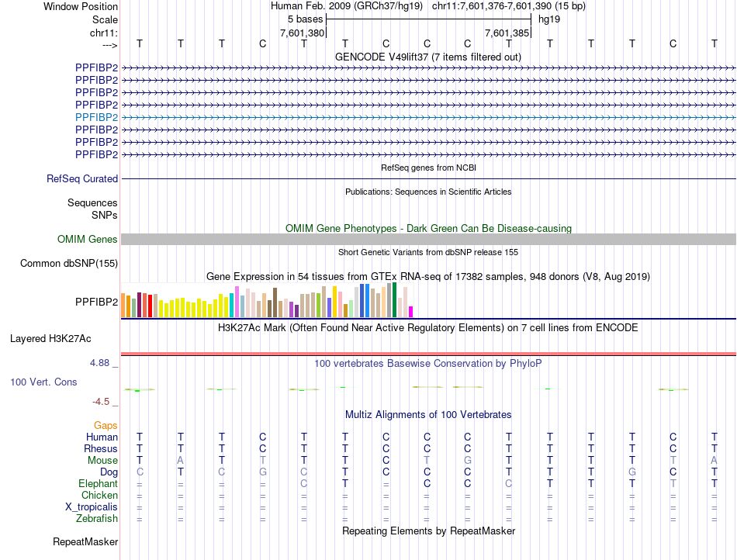Click the Window Position track label
Image resolution: width=737 pixels, height=560 pixels.
click(x=81, y=6)
